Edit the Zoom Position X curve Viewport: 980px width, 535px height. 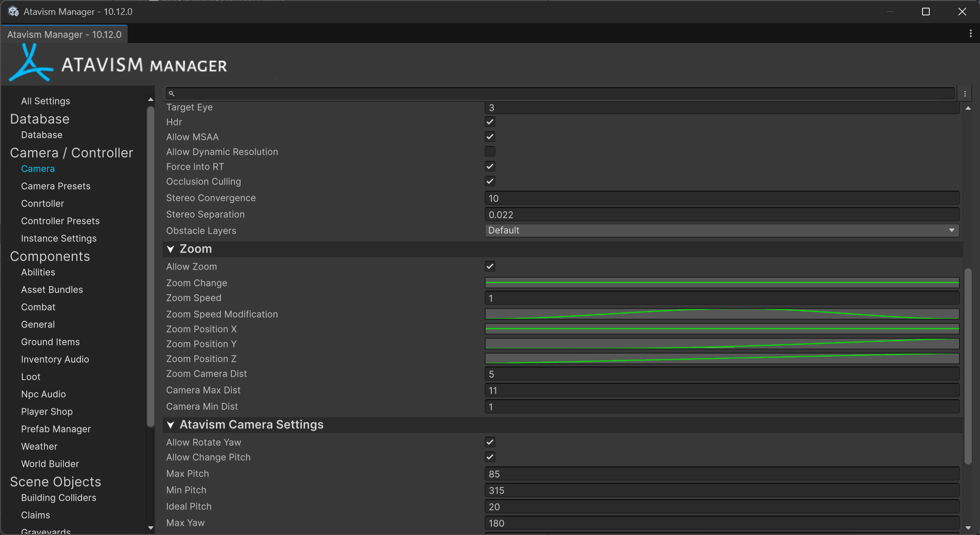tap(722, 329)
